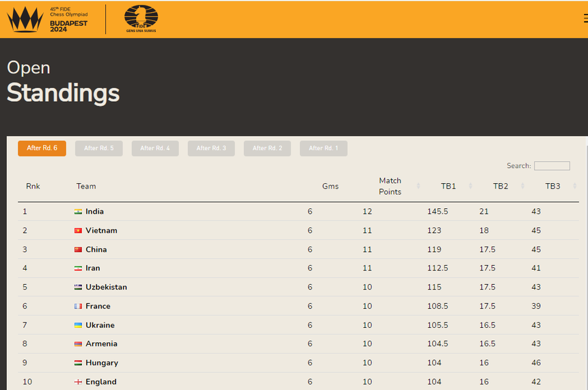Click the Uzbekistan flag icon
Image resolution: width=588 pixels, height=390 pixels.
(78, 288)
